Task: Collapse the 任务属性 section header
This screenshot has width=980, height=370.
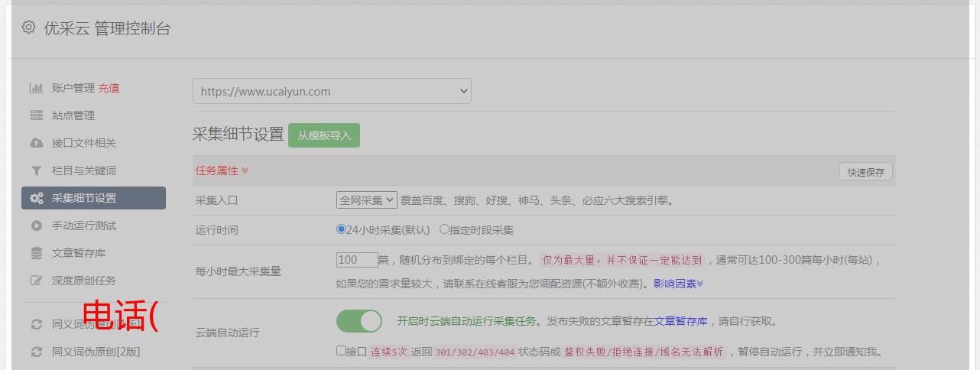Action: [x=222, y=170]
